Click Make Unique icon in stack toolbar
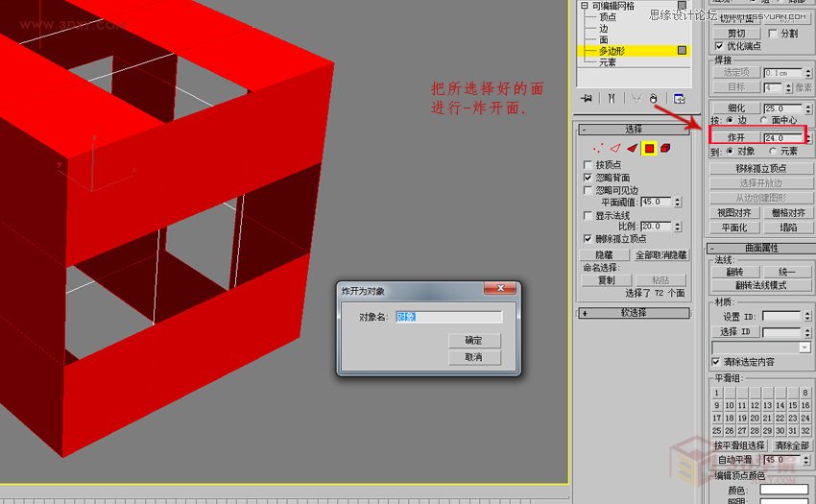Screen dimensions: 816x504 click(636, 99)
